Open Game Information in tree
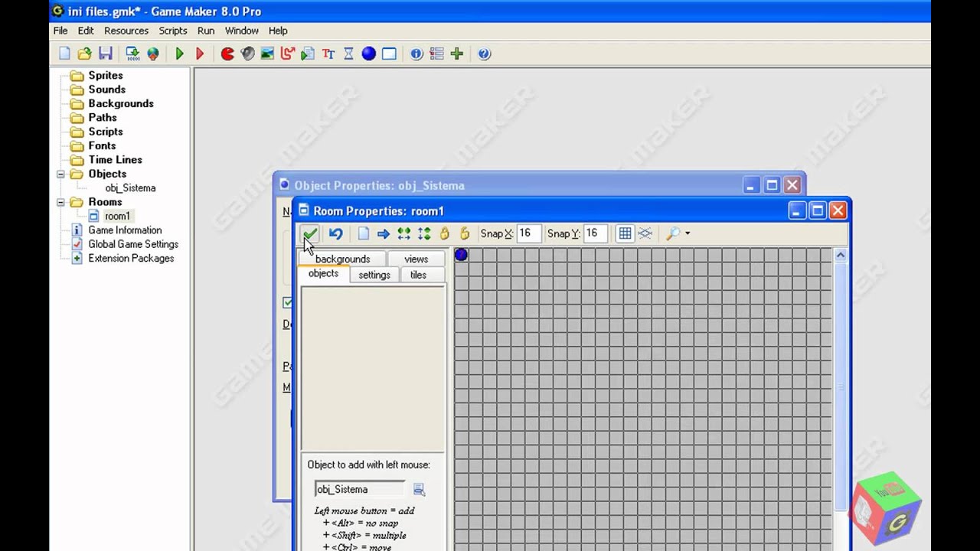 (x=125, y=230)
